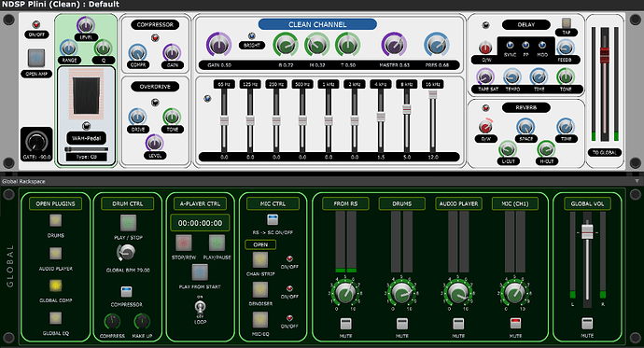644x348 pixels.
Task: Click the mid M 0.32 knob
Action: pyautogui.click(x=317, y=45)
